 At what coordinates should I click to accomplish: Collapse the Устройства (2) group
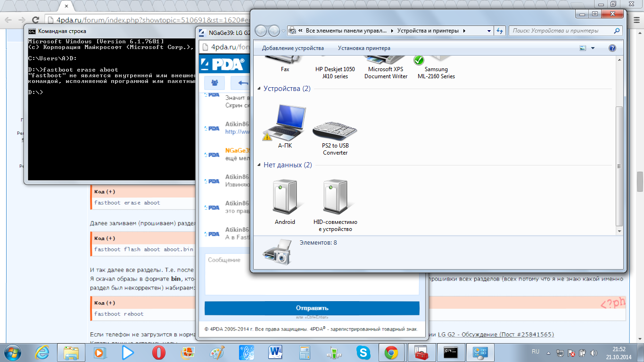point(259,89)
